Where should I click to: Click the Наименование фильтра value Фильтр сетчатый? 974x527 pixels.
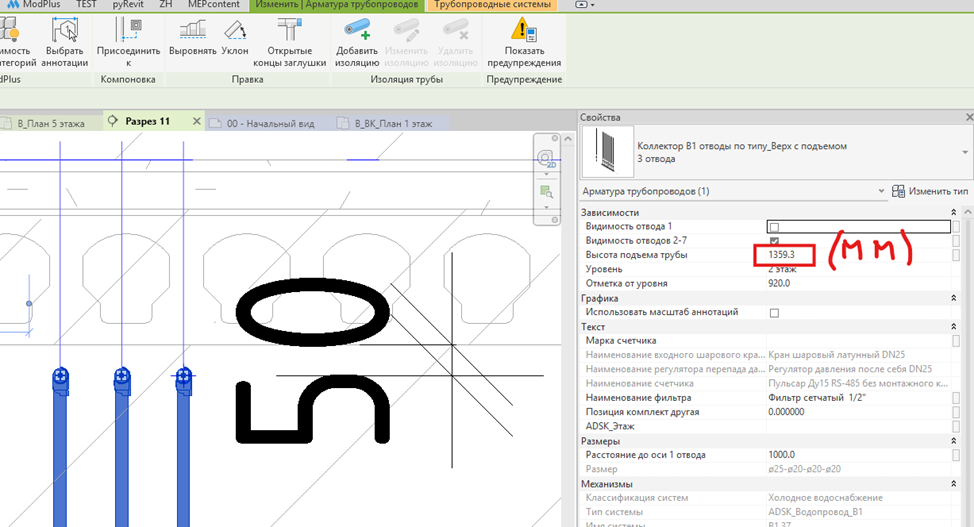click(817, 398)
